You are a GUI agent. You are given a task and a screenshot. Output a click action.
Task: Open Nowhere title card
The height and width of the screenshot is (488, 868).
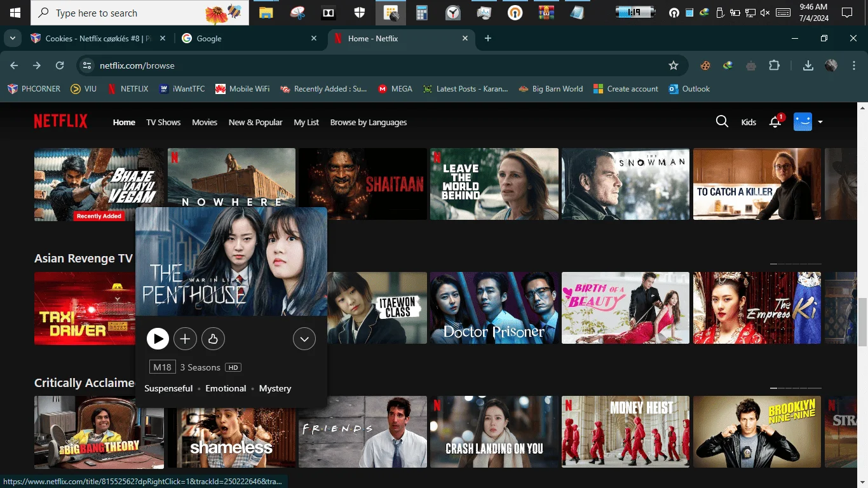coord(231,178)
